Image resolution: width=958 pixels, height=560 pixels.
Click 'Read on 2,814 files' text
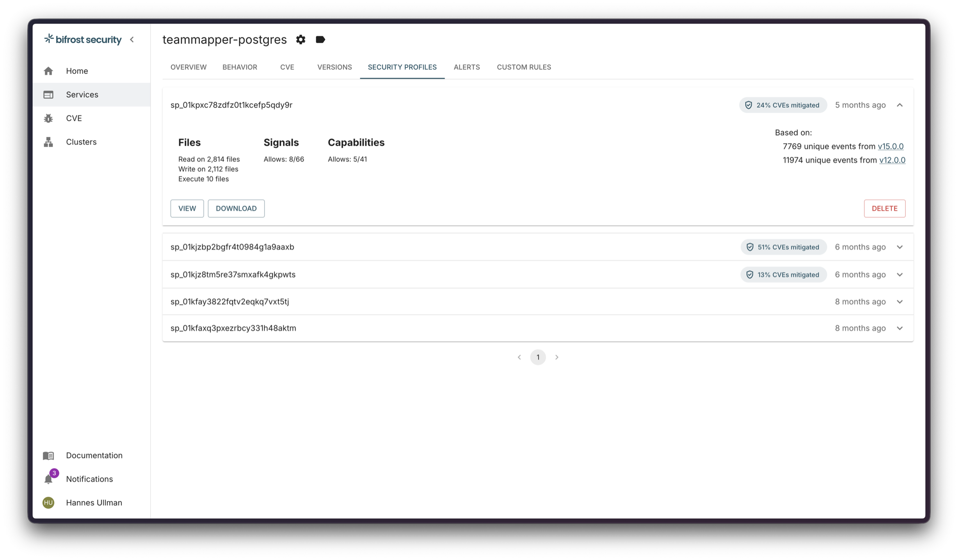click(209, 160)
